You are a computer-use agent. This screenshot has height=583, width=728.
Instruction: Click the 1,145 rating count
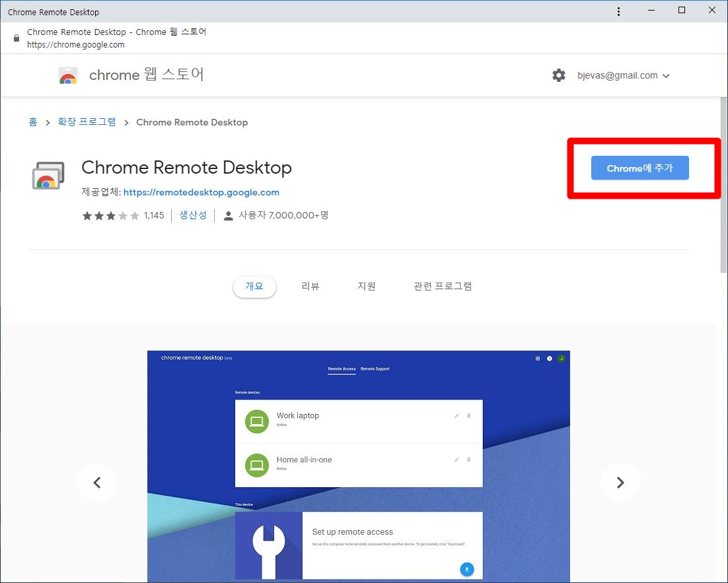[154, 215]
